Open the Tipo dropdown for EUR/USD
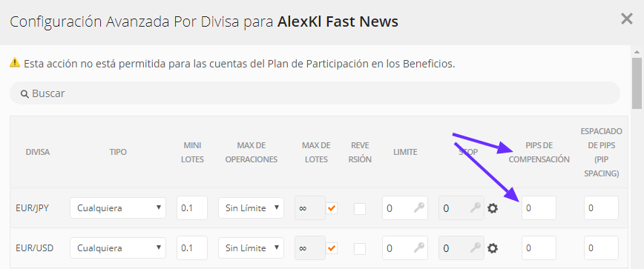644x269 pixels. click(x=118, y=248)
